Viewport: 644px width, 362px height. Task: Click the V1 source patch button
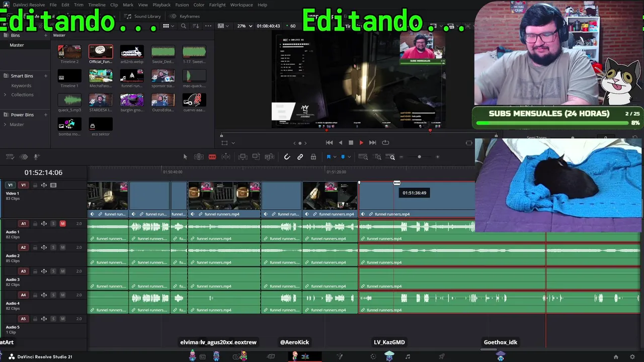10,185
